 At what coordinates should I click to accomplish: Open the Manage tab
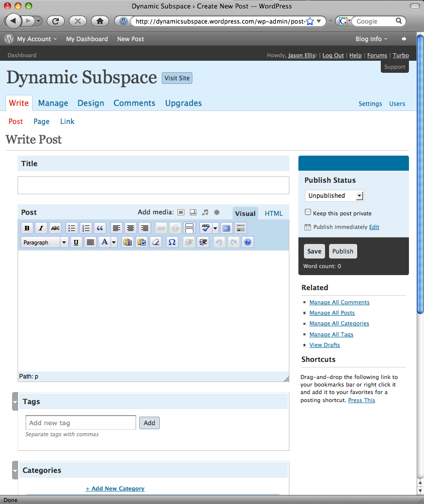(53, 103)
